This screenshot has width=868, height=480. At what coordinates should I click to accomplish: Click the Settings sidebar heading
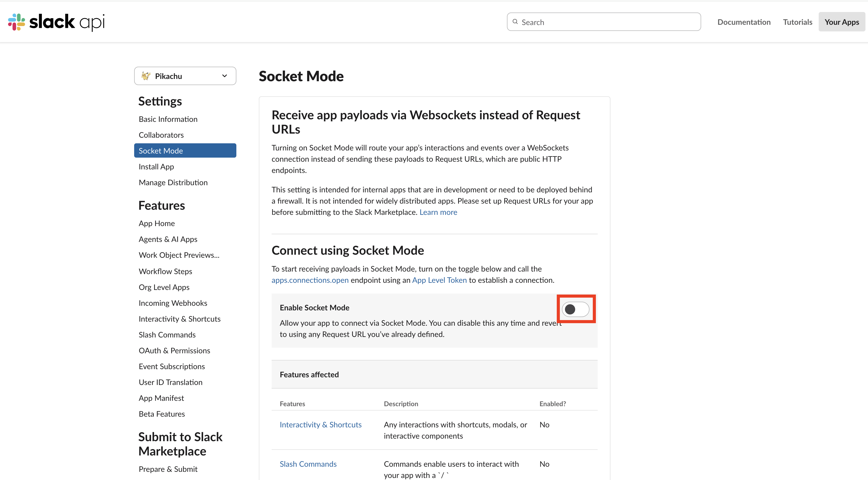pos(160,101)
